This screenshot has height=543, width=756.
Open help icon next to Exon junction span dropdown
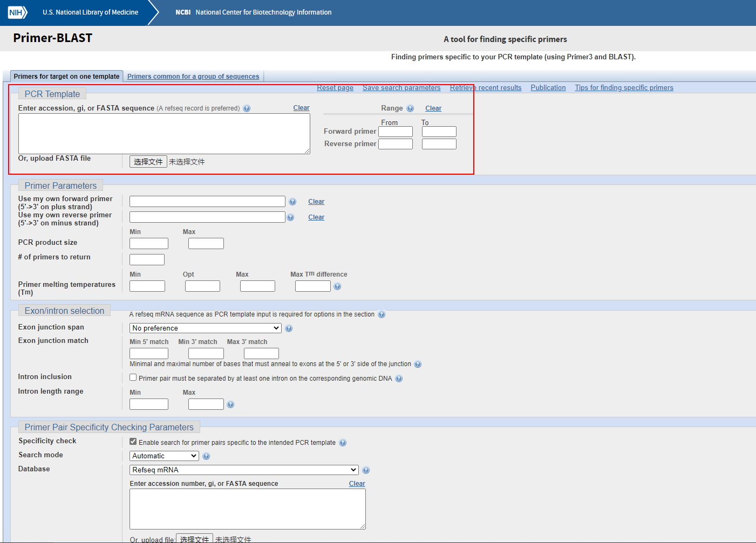(x=289, y=328)
